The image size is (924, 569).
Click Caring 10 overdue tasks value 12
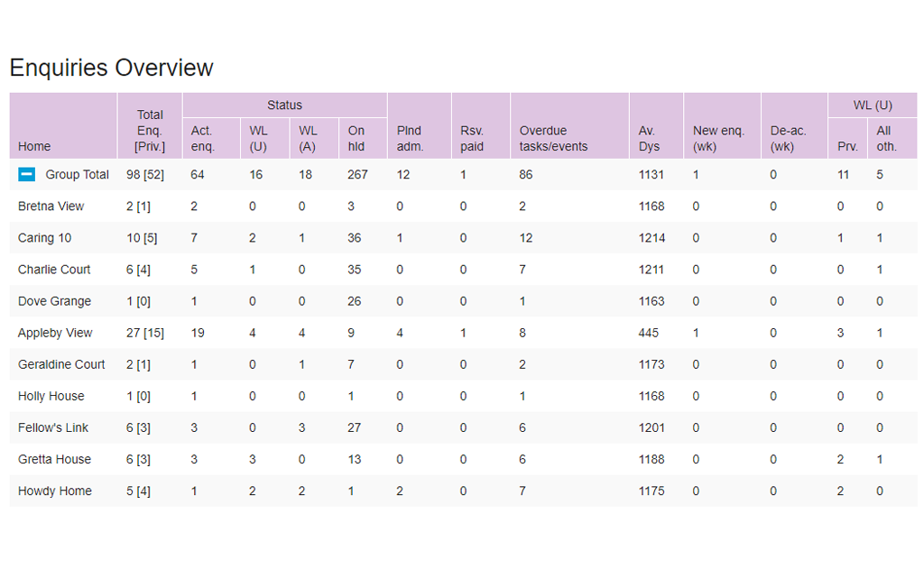pyautogui.click(x=526, y=238)
